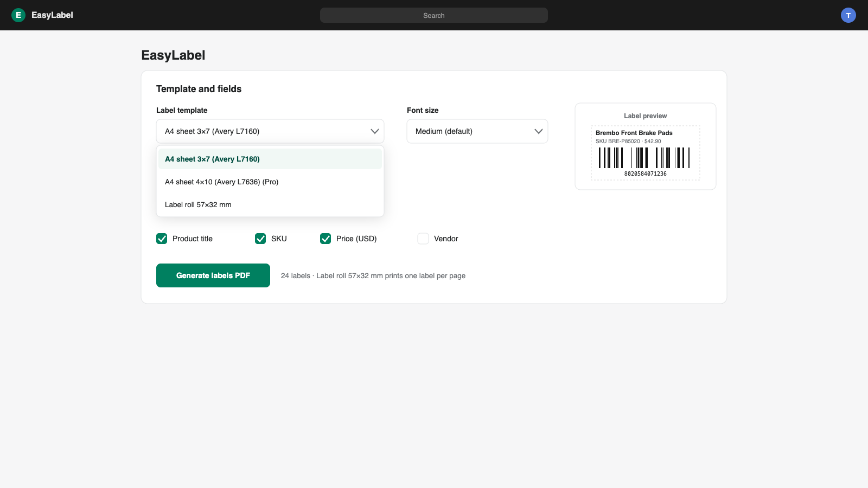Click the barcode image in label preview
The image size is (868, 488).
click(x=644, y=158)
